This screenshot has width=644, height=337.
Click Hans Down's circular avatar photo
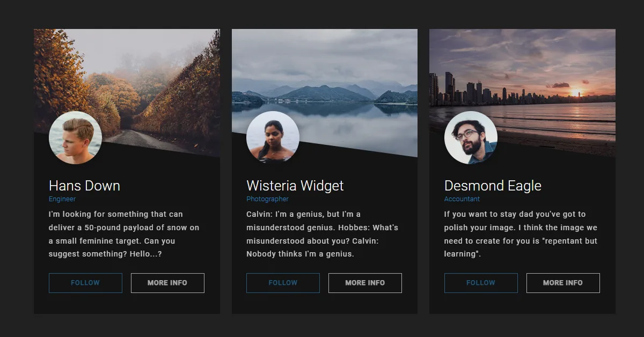pyautogui.click(x=75, y=137)
